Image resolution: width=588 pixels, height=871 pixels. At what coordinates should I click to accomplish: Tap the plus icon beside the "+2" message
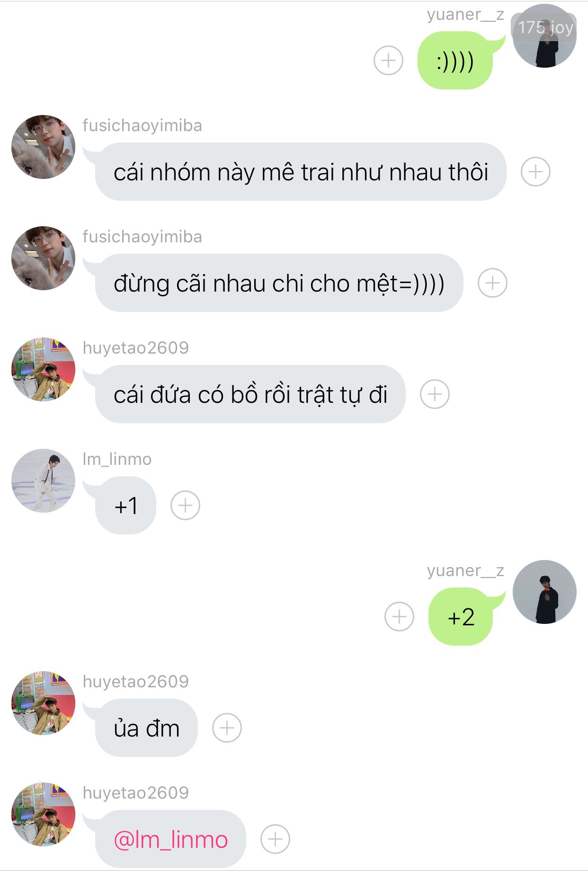click(399, 616)
